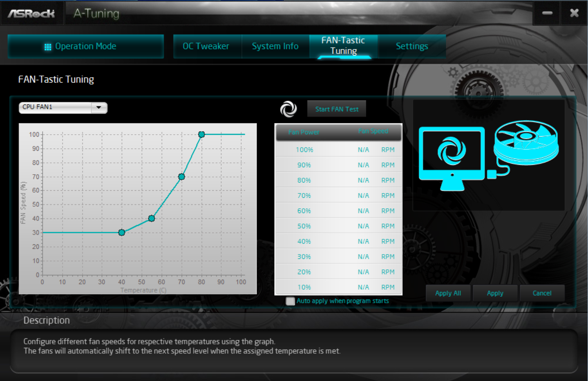Toggle the checkbox below the fan speed table
588x381 pixels.
[290, 301]
